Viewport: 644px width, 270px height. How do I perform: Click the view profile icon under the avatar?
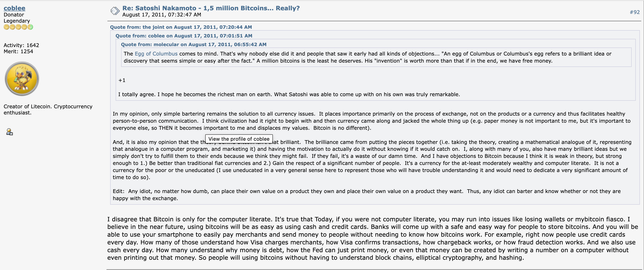point(10,132)
